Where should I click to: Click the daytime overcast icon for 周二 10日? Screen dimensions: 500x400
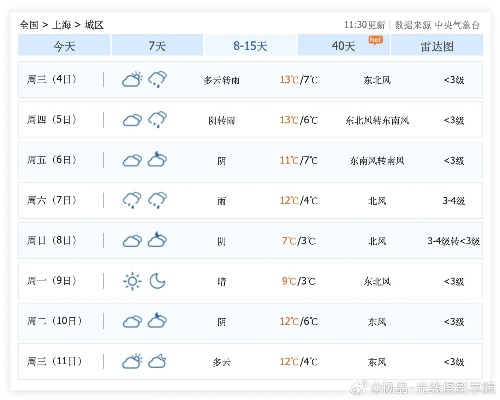click(132, 322)
